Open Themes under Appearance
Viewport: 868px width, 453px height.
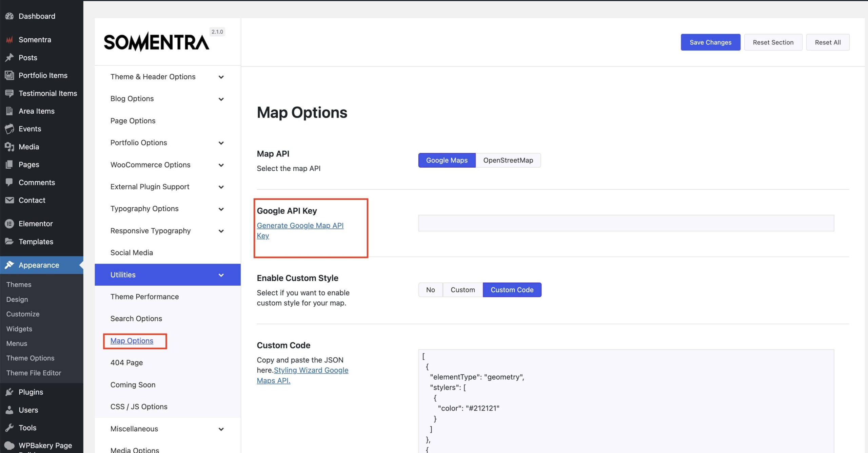19,284
